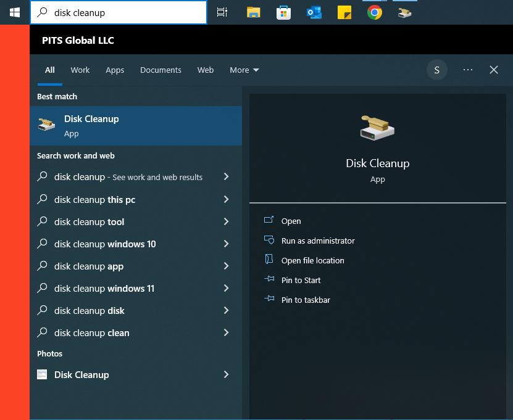This screenshot has width=513, height=420.
Task: Click magnifier icon beside 'disk cleanup tool'
Action: coord(42,221)
